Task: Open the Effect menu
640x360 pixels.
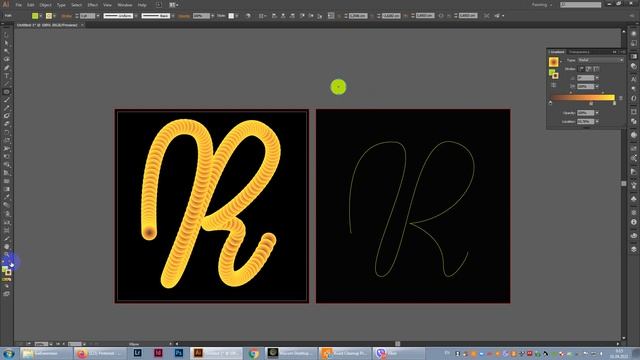Action: pos(93,5)
